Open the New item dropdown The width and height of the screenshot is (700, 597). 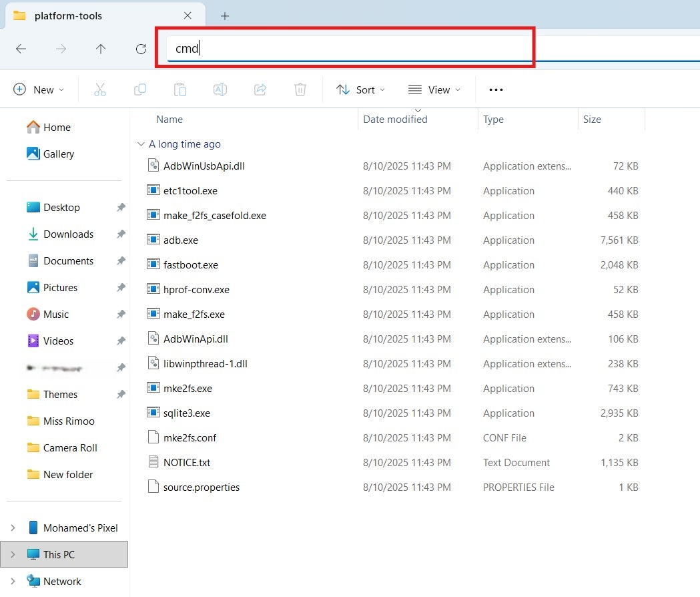[39, 89]
